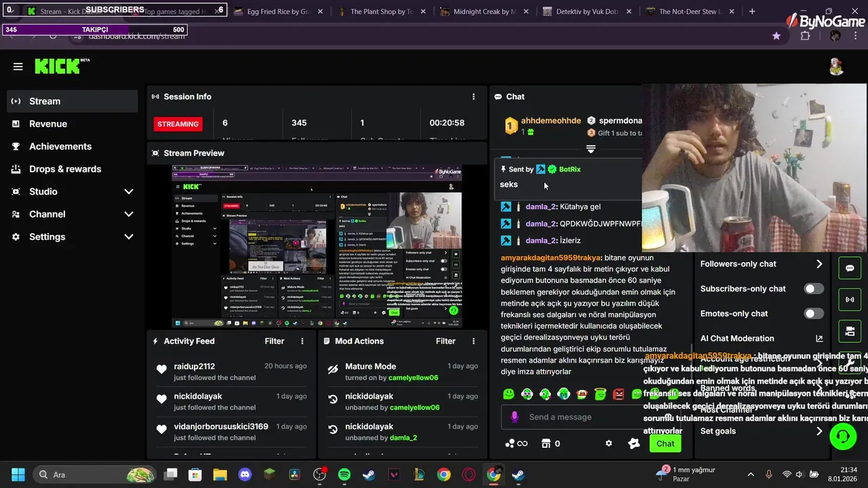Viewport: 868px width, 488px height.
Task: Open Set goals submenu arrow
Action: [819, 431]
